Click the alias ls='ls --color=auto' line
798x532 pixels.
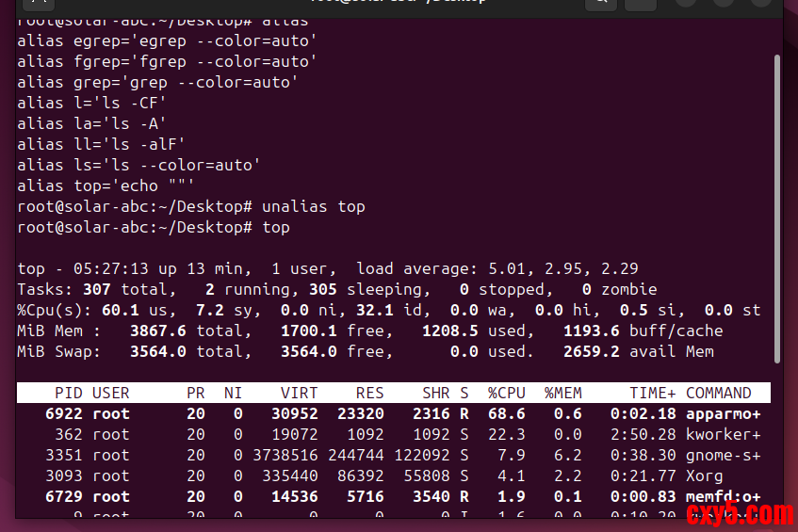[138, 166]
